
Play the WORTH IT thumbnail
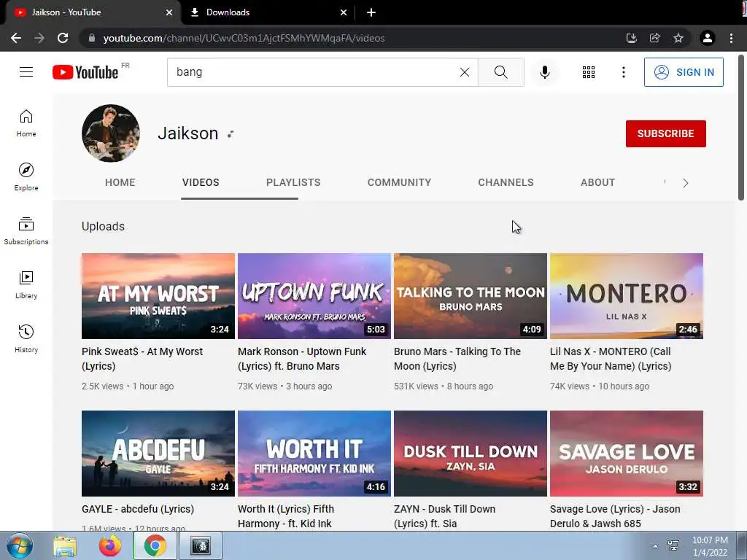pyautogui.click(x=314, y=454)
